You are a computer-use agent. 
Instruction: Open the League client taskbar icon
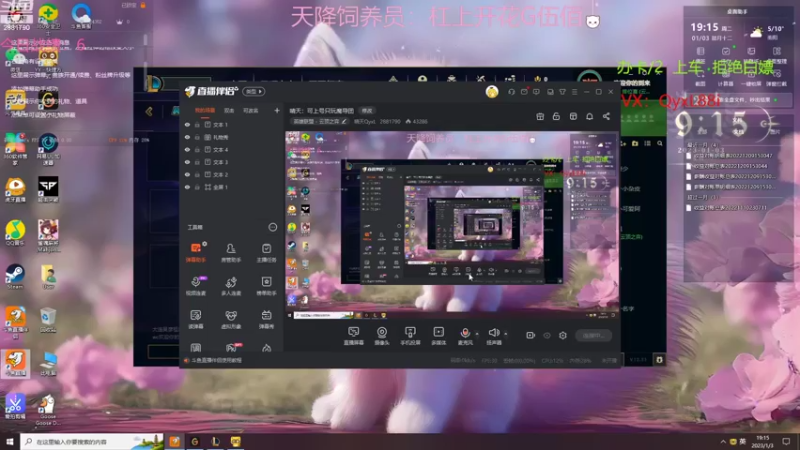(215, 441)
